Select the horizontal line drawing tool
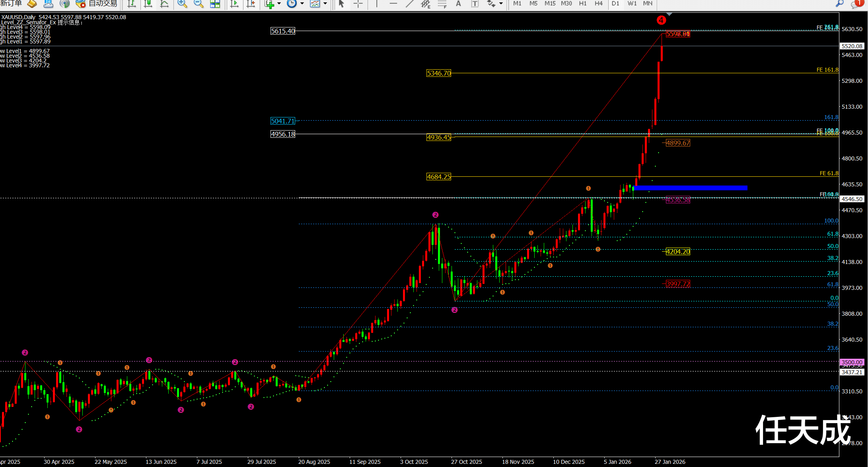The image size is (868, 467). pyautogui.click(x=393, y=4)
